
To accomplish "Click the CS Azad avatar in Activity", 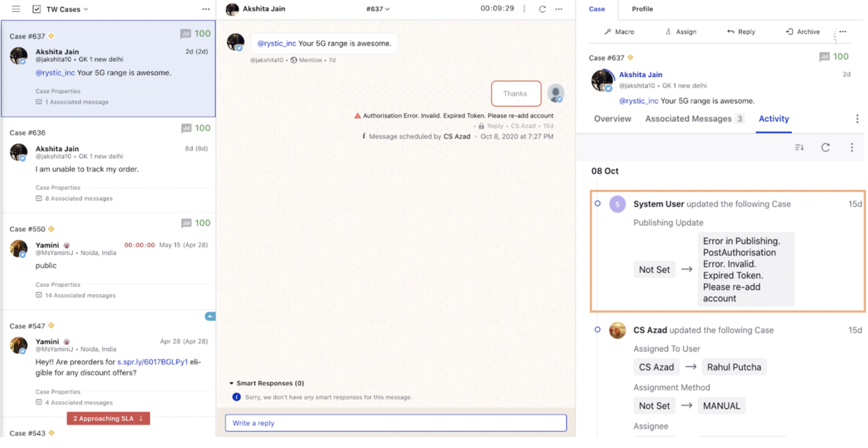I will click(x=617, y=331).
